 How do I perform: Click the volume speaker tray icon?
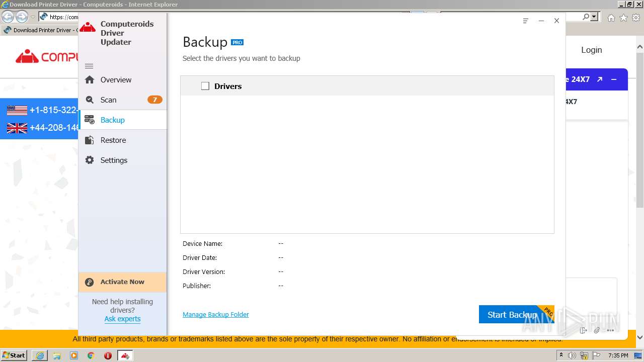(x=572, y=355)
